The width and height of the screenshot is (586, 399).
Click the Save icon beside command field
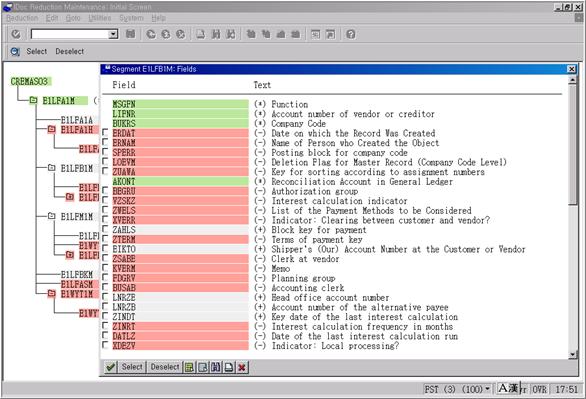(x=130, y=34)
